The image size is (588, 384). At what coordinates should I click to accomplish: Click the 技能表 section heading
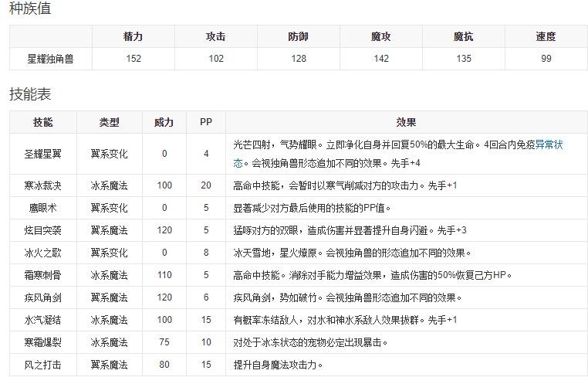tap(30, 93)
